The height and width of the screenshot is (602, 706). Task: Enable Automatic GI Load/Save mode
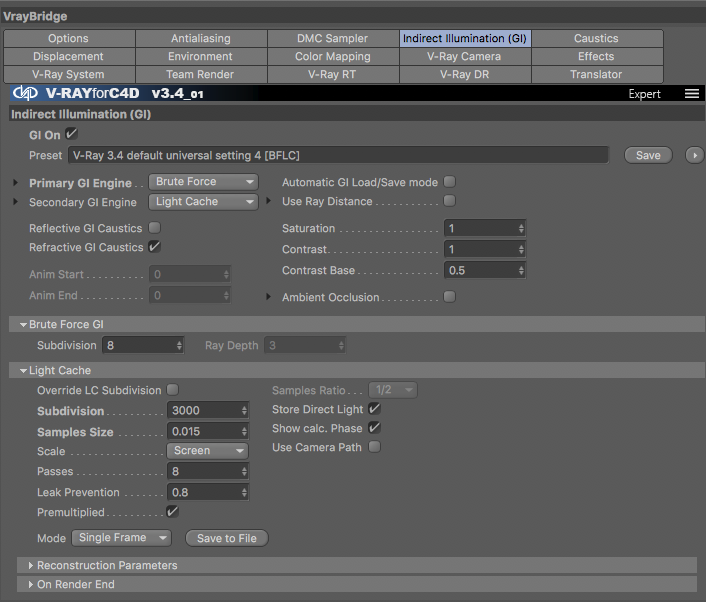(449, 181)
